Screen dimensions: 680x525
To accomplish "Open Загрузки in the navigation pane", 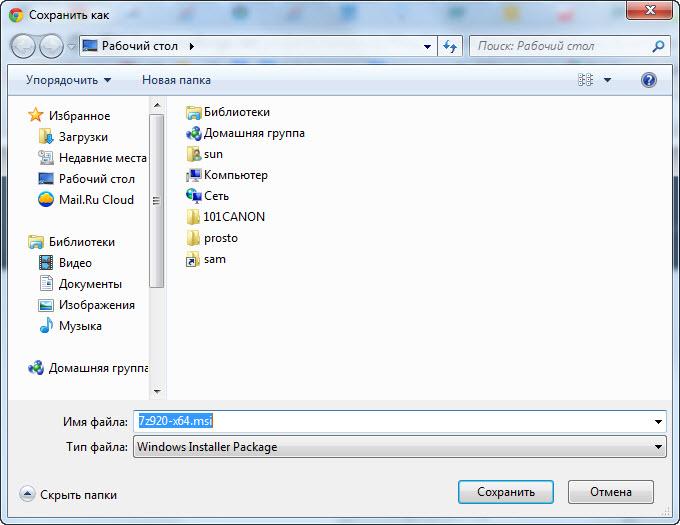I will tap(83, 137).
